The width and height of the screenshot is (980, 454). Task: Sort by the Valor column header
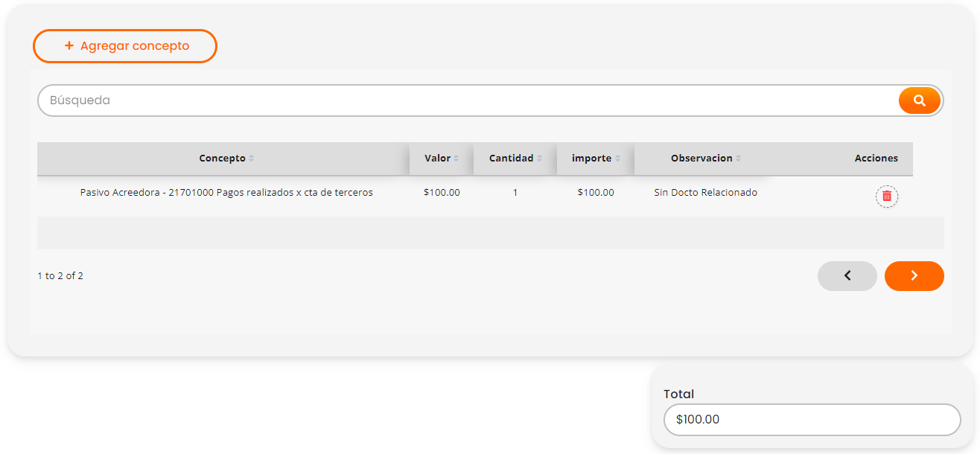pyautogui.click(x=438, y=159)
